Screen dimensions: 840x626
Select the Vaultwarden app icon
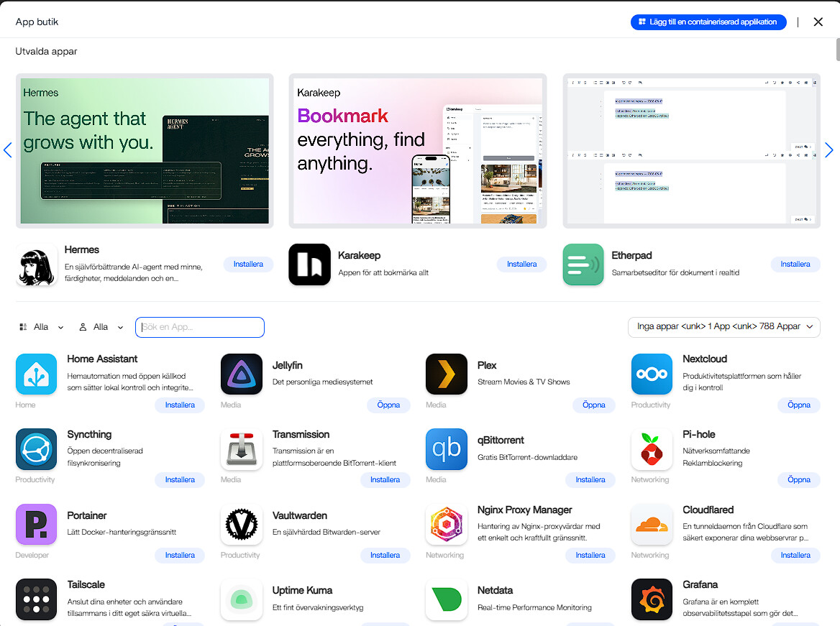(242, 524)
